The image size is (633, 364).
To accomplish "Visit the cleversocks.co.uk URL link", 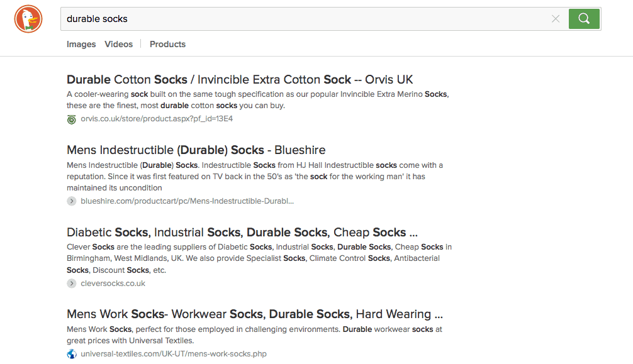I will tap(113, 284).
